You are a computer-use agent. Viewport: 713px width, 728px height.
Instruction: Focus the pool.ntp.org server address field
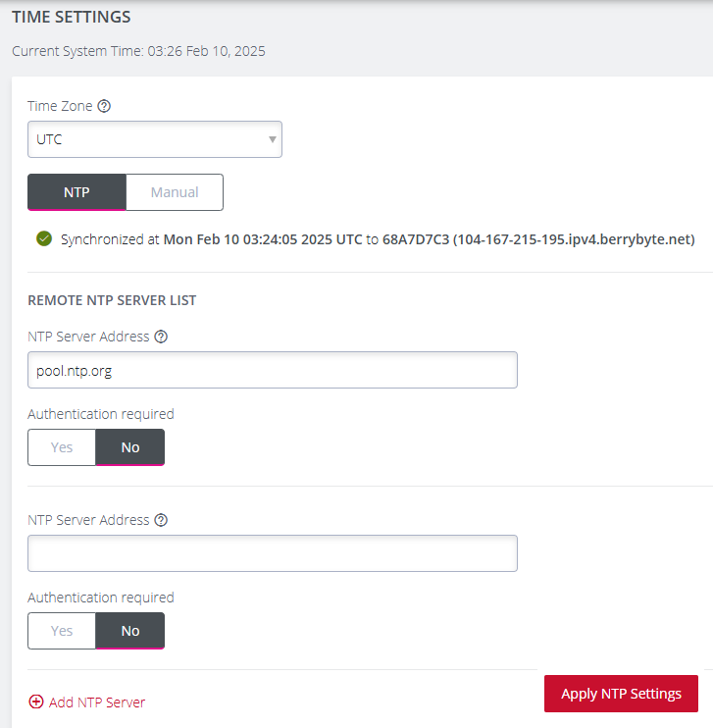coord(272,370)
